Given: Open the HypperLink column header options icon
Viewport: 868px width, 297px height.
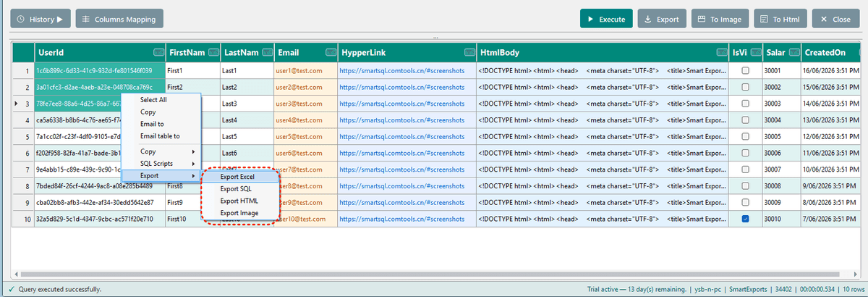Looking at the screenshot, I should 469,52.
